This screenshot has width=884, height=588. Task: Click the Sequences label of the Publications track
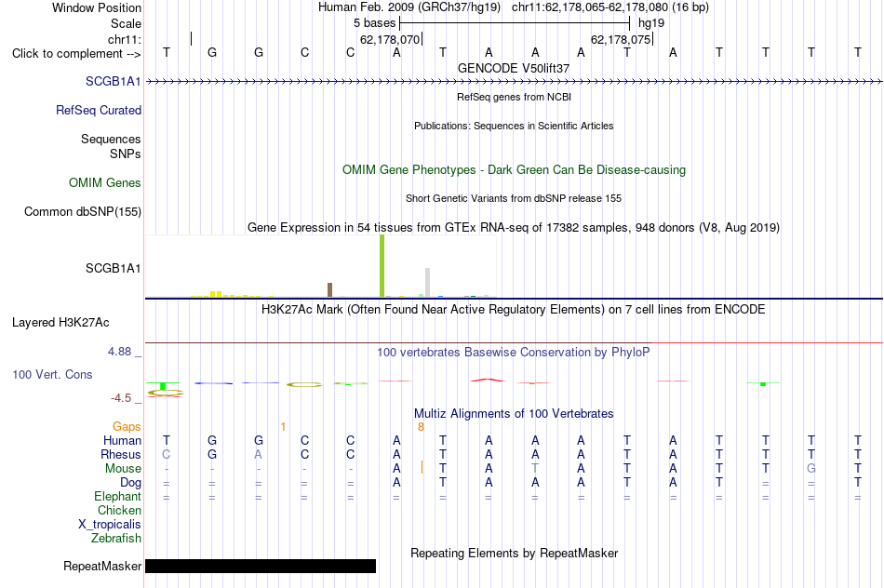111,139
